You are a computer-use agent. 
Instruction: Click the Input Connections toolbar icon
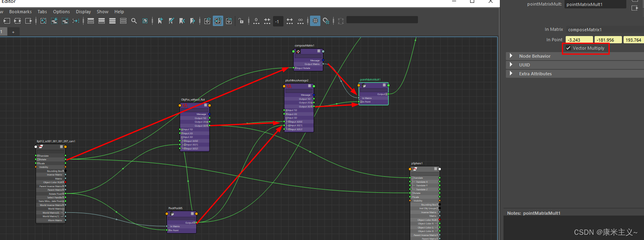[7, 21]
